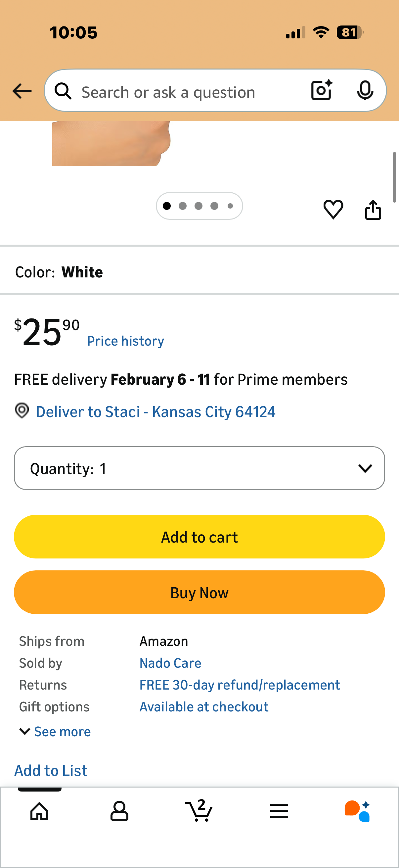Tap Buy Now

(199, 592)
